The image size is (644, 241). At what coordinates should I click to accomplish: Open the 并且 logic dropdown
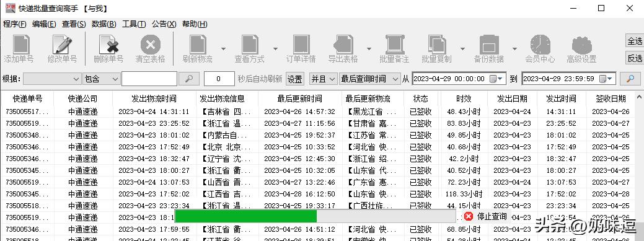(323, 79)
